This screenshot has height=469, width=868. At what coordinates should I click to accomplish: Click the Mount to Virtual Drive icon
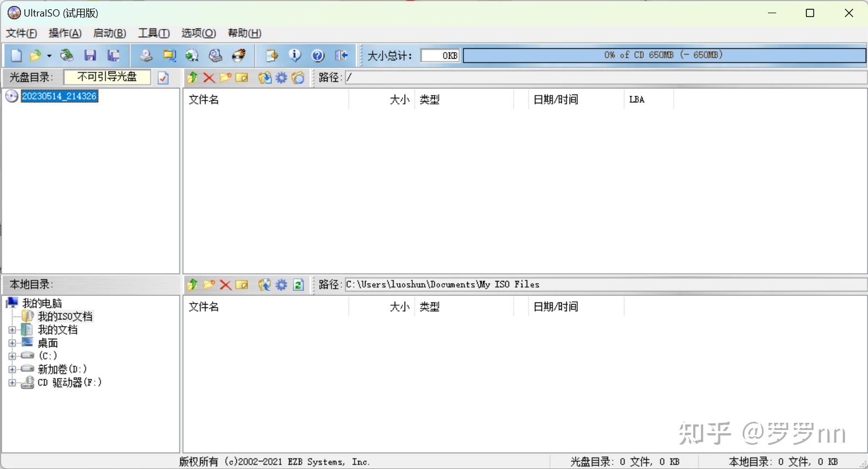[215, 56]
